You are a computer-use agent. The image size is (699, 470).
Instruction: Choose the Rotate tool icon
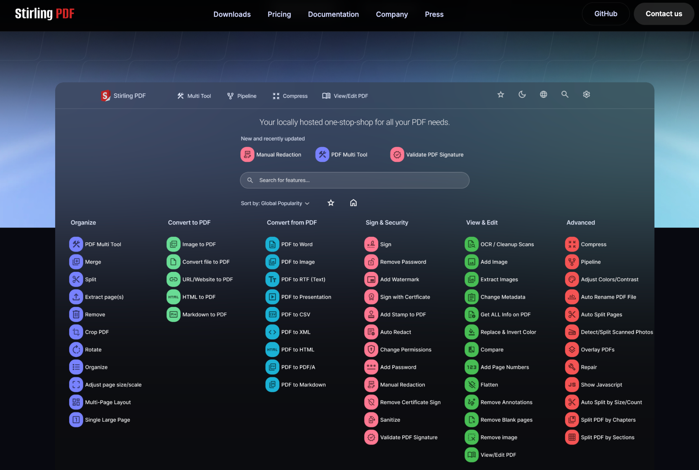click(76, 350)
